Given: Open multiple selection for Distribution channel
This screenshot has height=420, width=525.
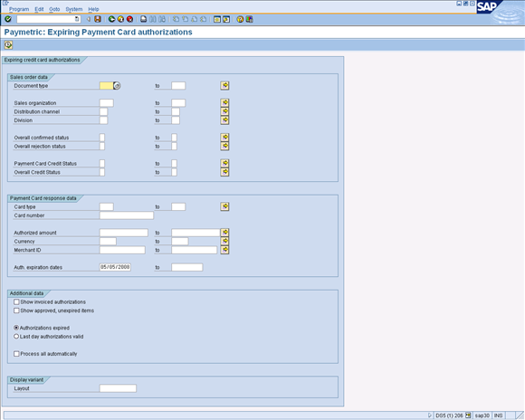Looking at the screenshot, I should pos(224,111).
